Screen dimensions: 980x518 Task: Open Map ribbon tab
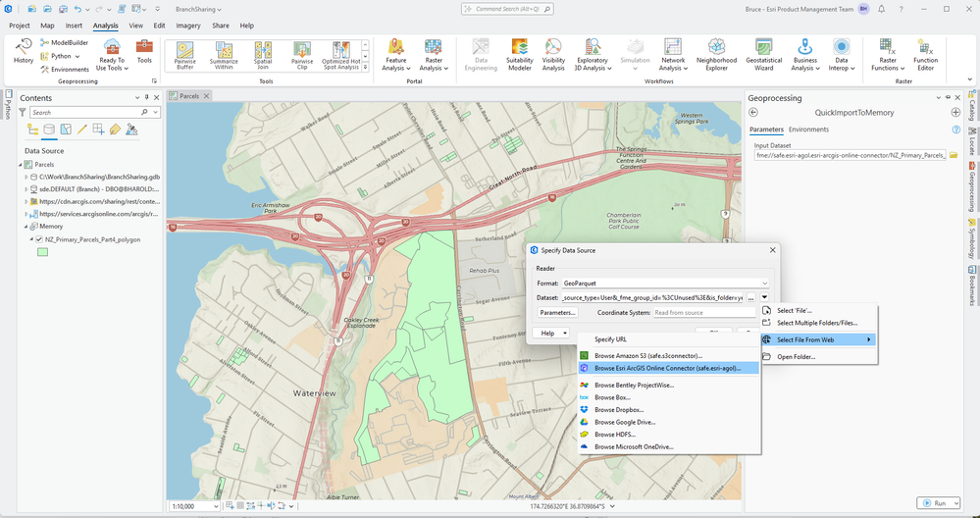click(x=47, y=26)
